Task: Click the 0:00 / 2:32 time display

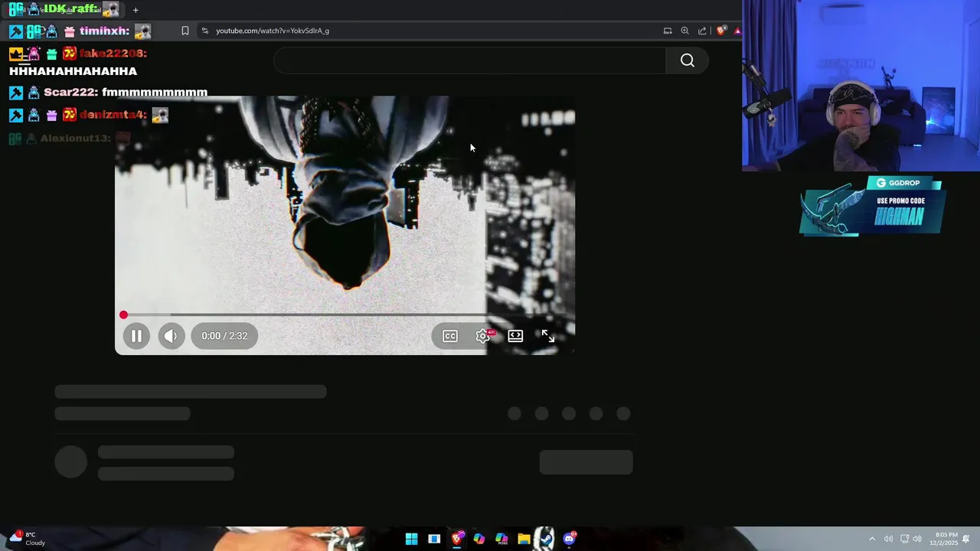Action: [224, 336]
